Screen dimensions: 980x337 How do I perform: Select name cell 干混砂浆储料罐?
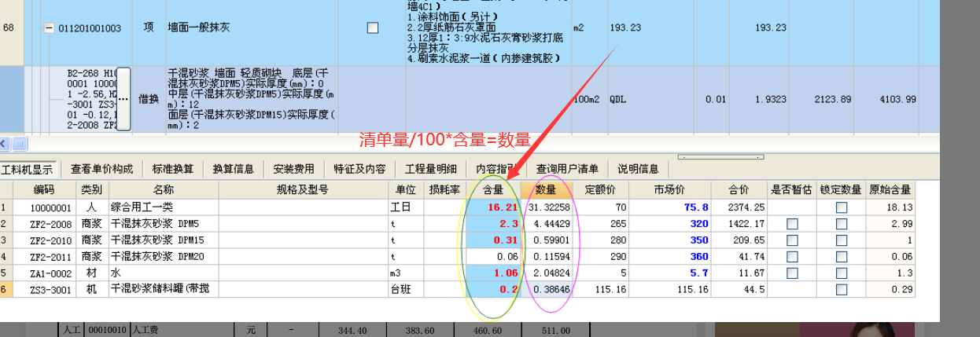[x=164, y=290]
